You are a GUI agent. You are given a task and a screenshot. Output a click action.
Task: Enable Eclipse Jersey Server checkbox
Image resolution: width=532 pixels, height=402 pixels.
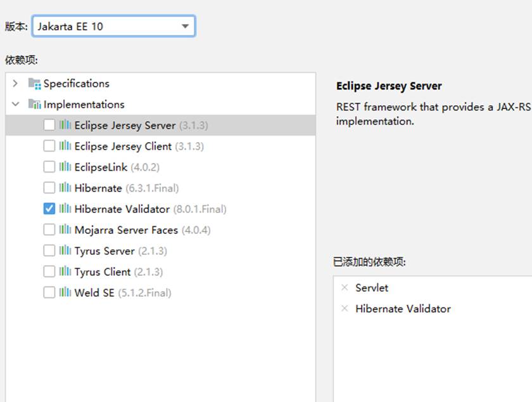(49, 125)
